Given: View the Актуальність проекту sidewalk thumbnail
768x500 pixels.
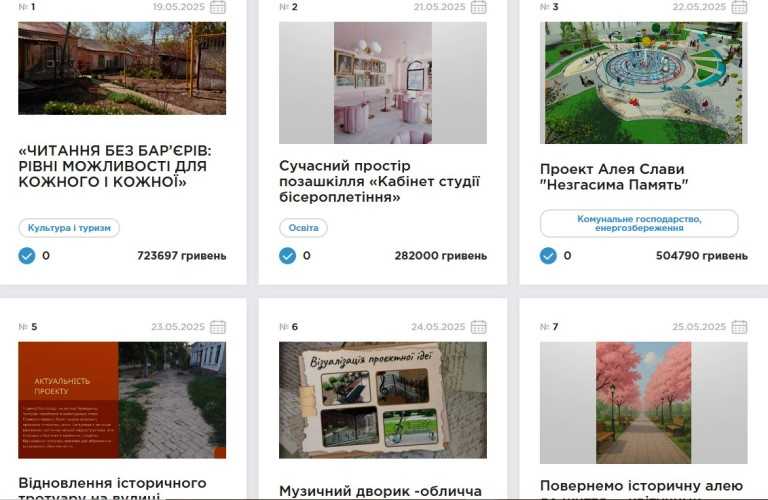Looking at the screenshot, I should (122, 400).
